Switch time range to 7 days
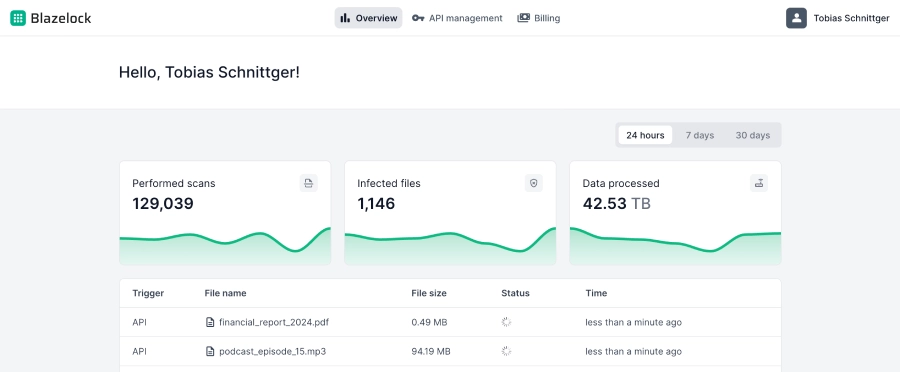Screen dimensions: 900x372 pos(700,135)
